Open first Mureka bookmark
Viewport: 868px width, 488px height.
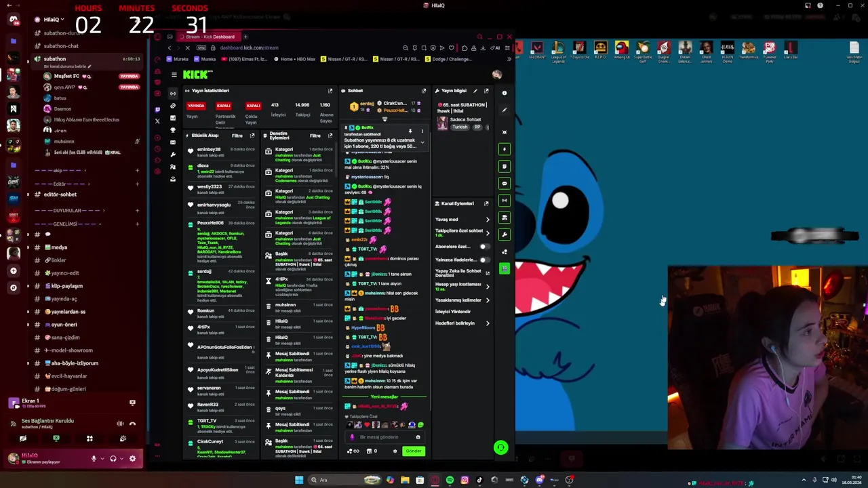pos(177,59)
